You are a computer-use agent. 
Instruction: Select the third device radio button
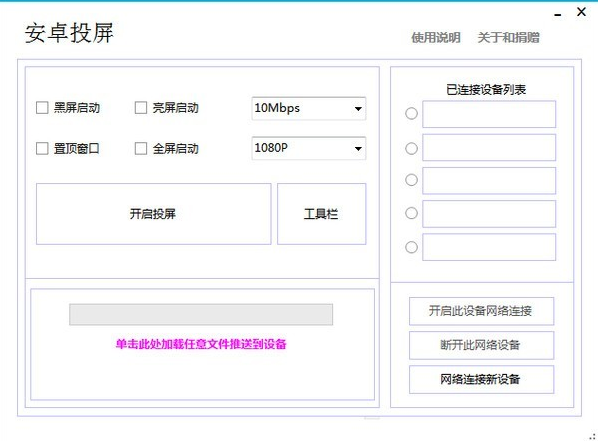click(x=411, y=180)
